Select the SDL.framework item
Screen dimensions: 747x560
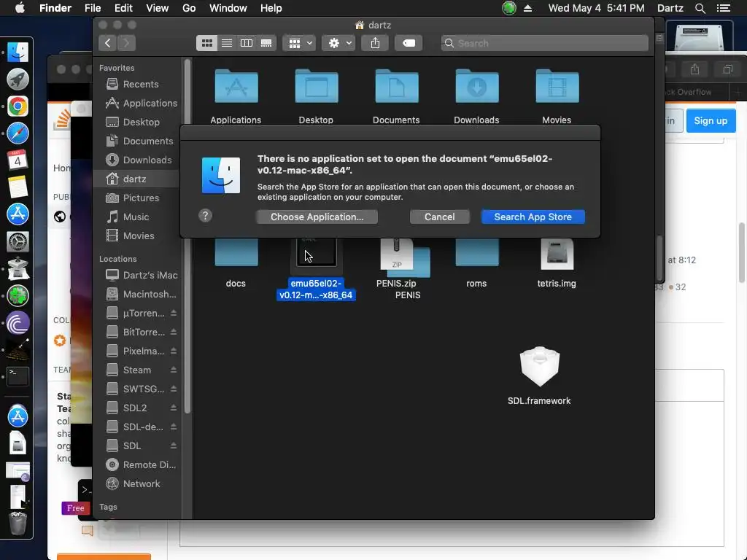click(539, 367)
